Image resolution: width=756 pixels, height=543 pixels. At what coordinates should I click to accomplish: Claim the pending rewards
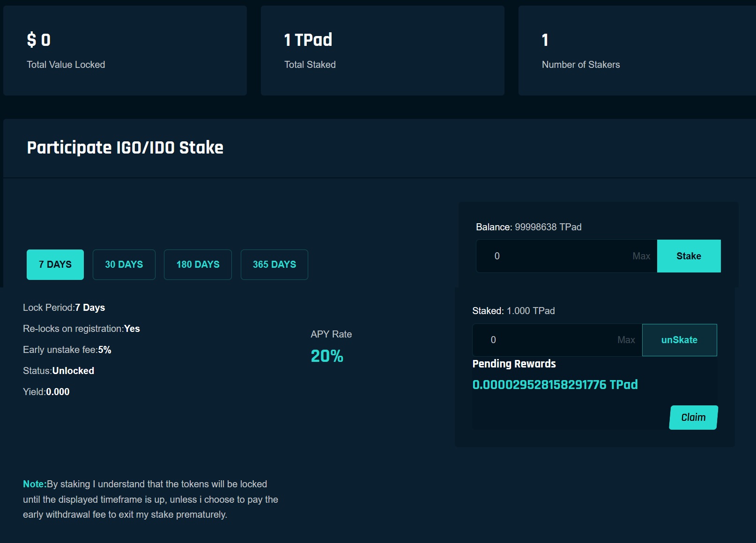(693, 417)
